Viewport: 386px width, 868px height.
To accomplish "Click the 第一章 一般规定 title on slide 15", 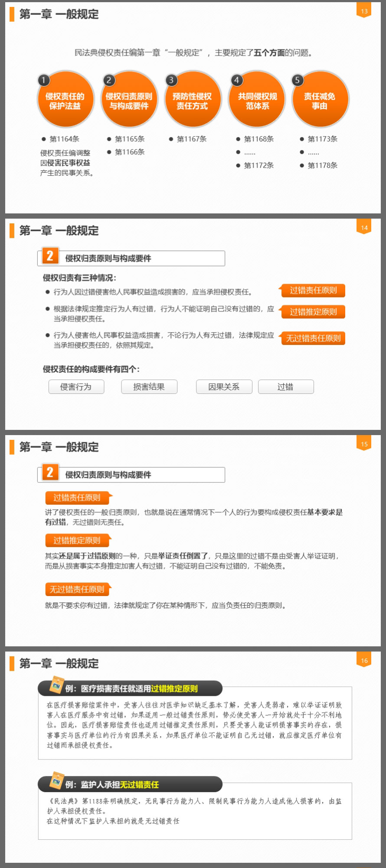I will [59, 447].
